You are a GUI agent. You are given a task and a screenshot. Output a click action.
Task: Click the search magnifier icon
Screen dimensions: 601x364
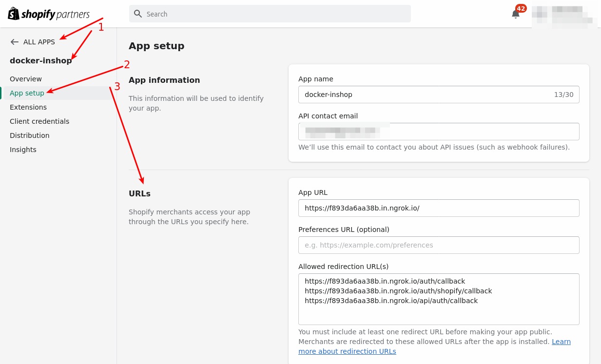(138, 14)
